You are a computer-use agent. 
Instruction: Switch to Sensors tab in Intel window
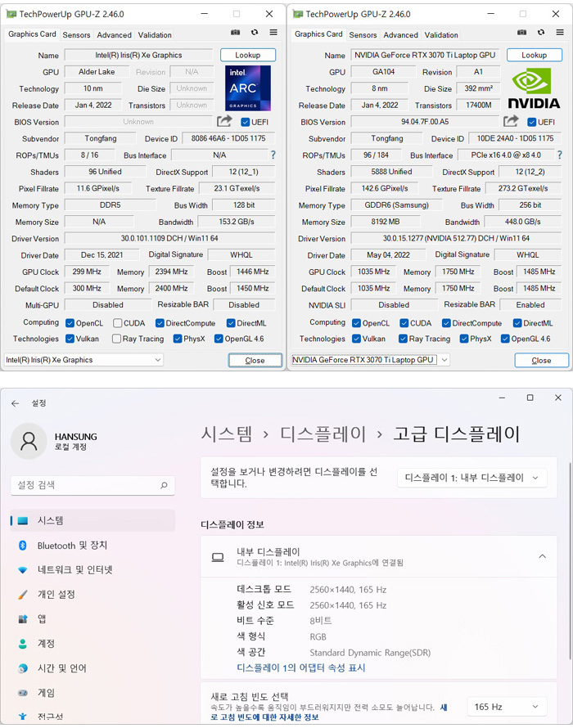(76, 35)
